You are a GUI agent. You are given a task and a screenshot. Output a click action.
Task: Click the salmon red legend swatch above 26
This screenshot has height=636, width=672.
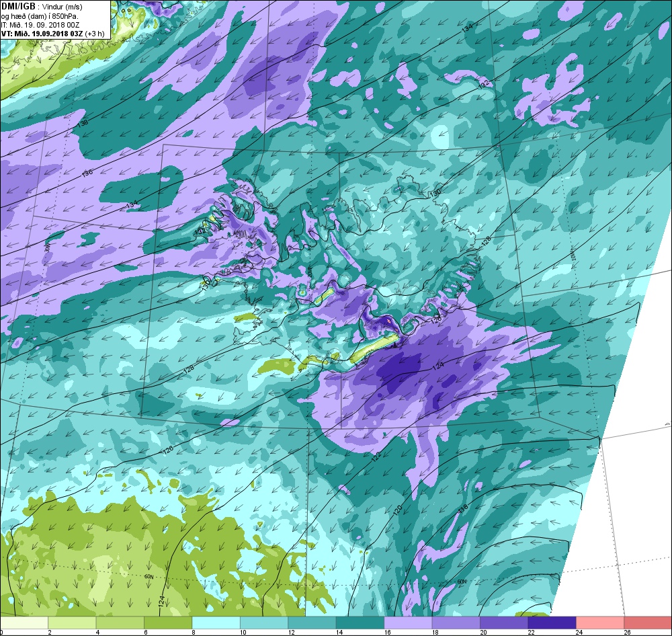pos(648,623)
